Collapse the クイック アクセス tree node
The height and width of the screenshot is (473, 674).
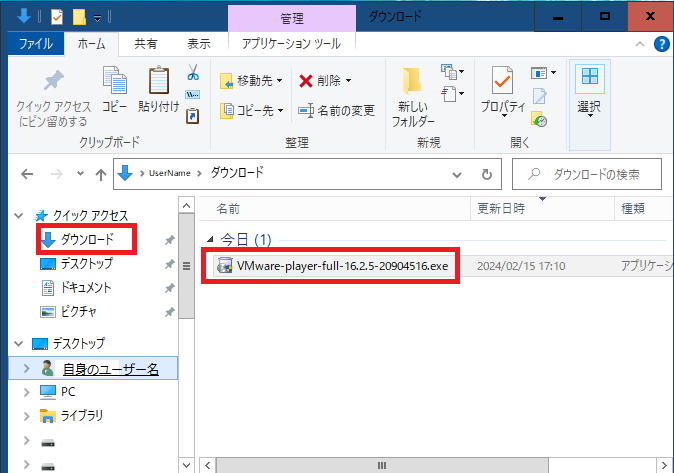click(19, 215)
